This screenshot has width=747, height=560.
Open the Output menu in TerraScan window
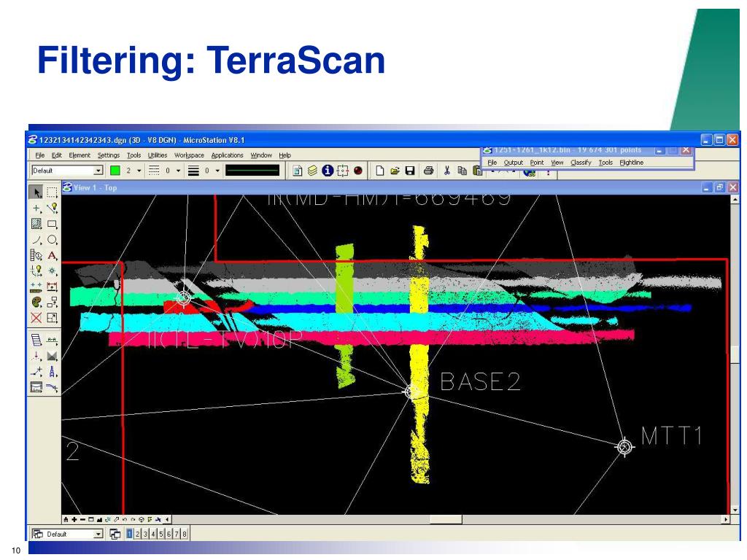click(x=514, y=163)
